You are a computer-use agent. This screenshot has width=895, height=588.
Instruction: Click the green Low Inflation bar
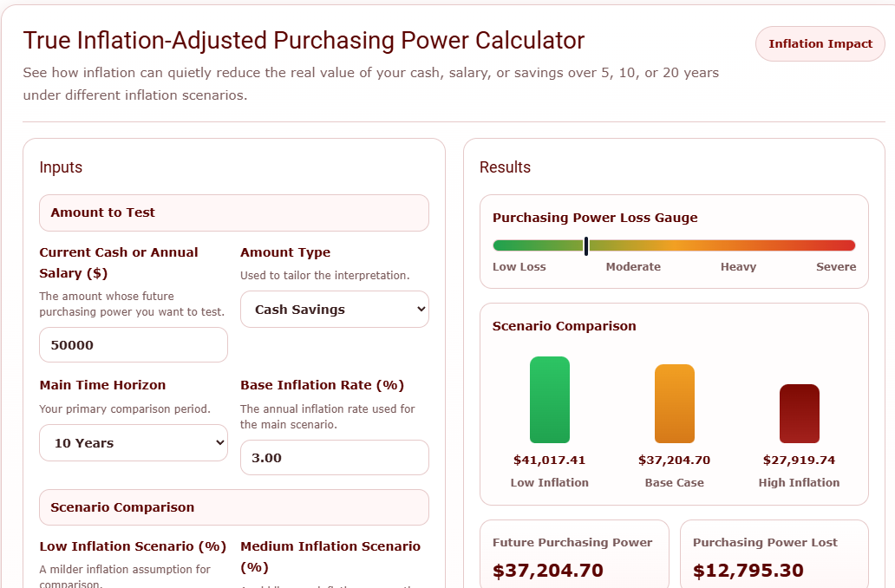550,400
